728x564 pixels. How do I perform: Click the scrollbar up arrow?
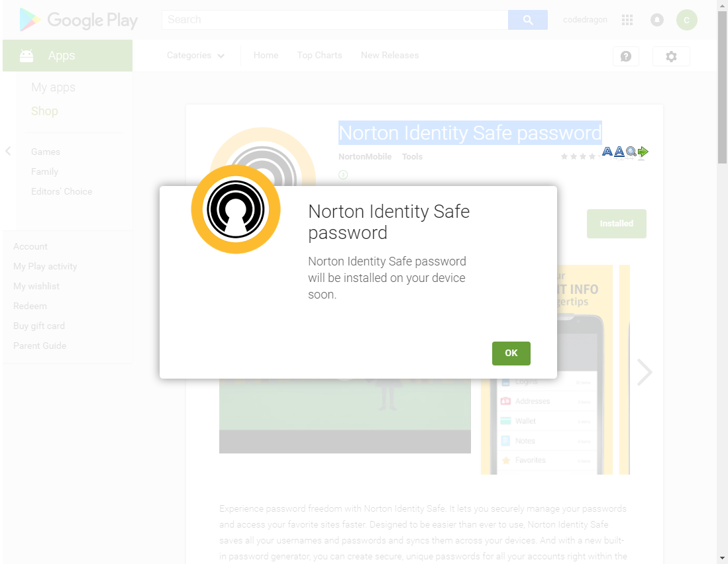(x=722, y=4)
